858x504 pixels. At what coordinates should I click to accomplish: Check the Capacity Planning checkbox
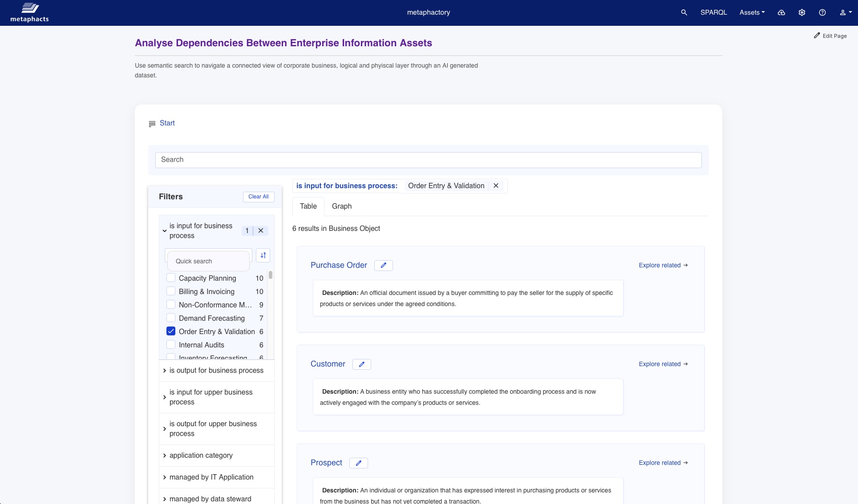click(x=171, y=278)
